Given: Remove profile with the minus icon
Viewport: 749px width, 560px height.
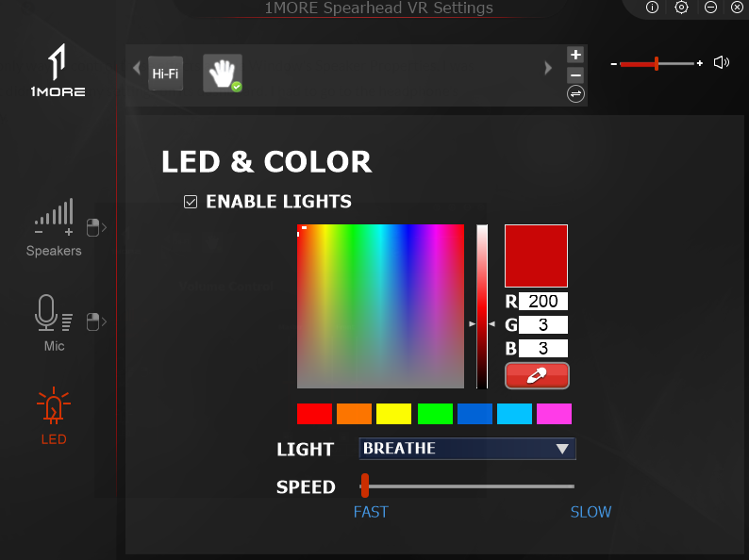Looking at the screenshot, I should (575, 75).
